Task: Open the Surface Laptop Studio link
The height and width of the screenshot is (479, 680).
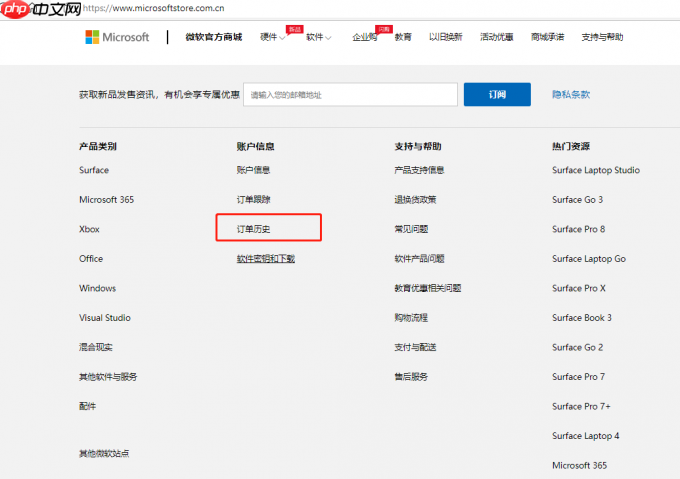Action: click(x=596, y=170)
